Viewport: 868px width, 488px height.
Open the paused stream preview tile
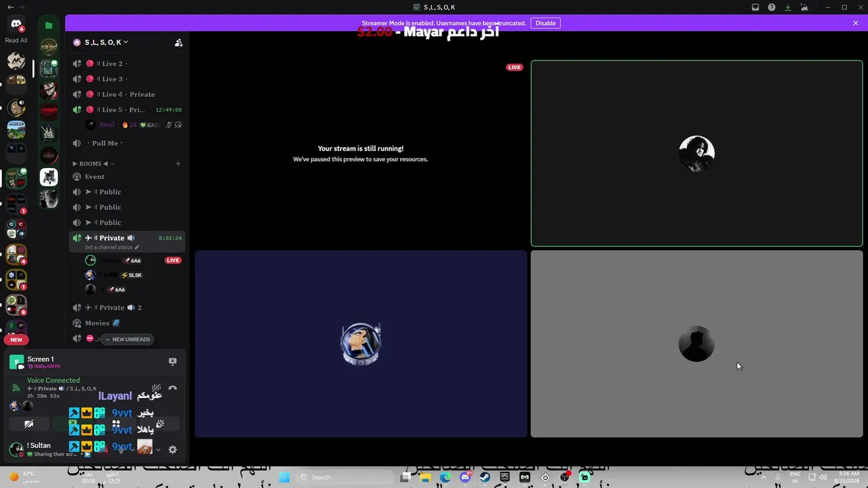coord(361,153)
